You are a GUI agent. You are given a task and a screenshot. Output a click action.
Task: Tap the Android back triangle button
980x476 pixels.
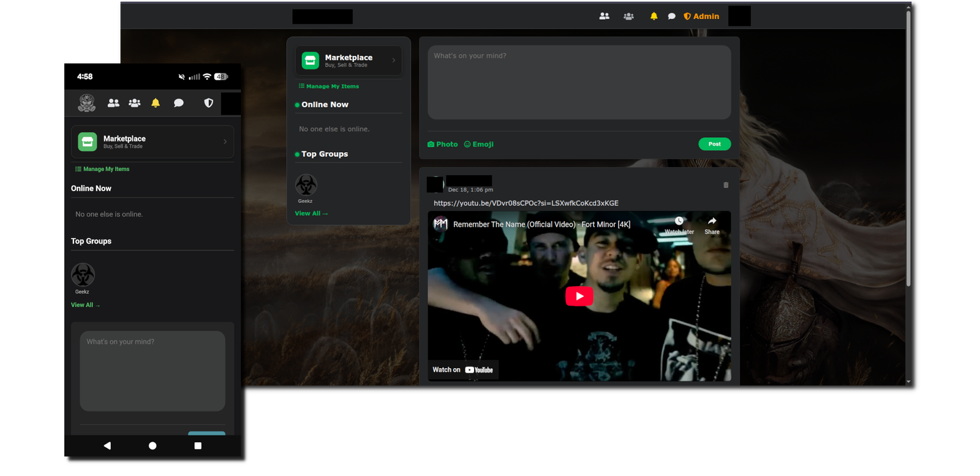[x=107, y=446]
